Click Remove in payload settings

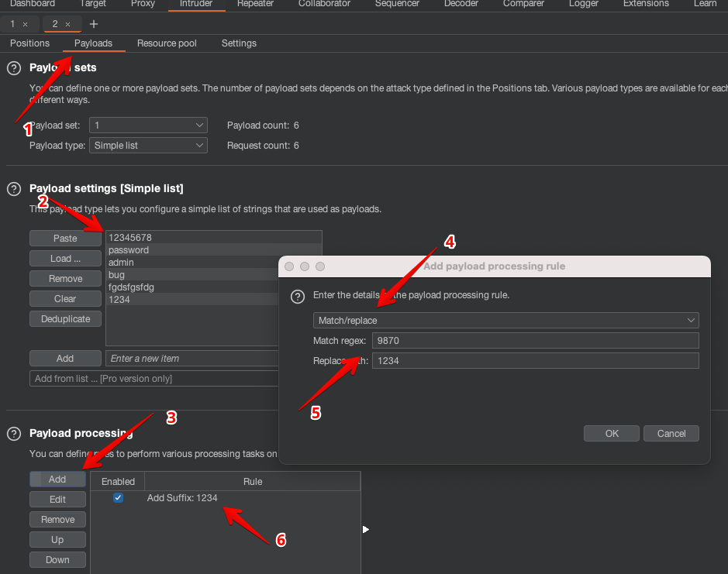(65, 279)
